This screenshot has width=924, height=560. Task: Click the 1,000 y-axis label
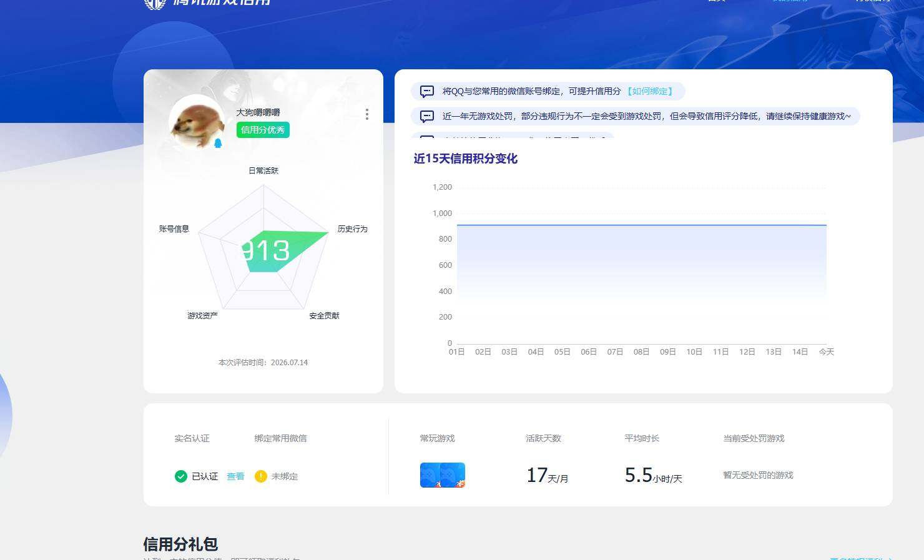pos(442,214)
